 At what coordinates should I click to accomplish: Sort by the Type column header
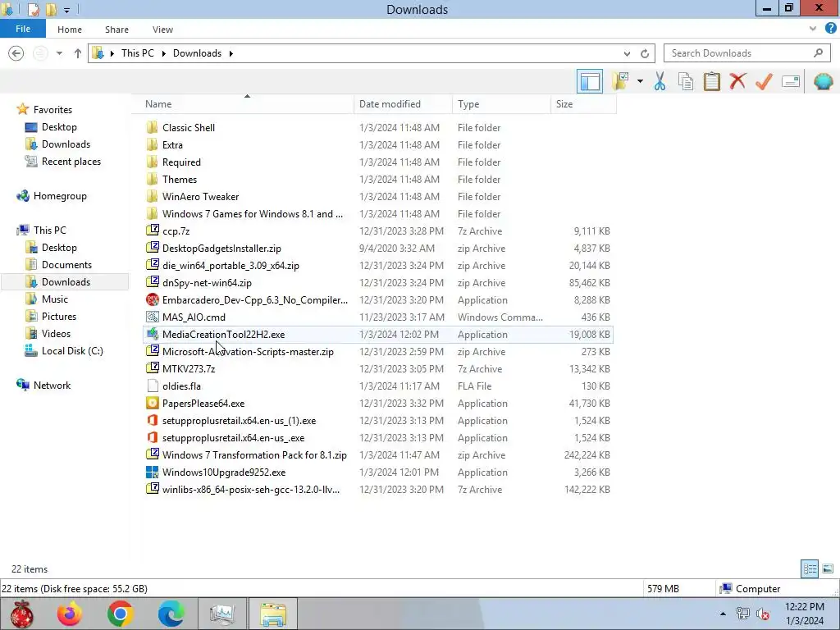click(x=501, y=104)
